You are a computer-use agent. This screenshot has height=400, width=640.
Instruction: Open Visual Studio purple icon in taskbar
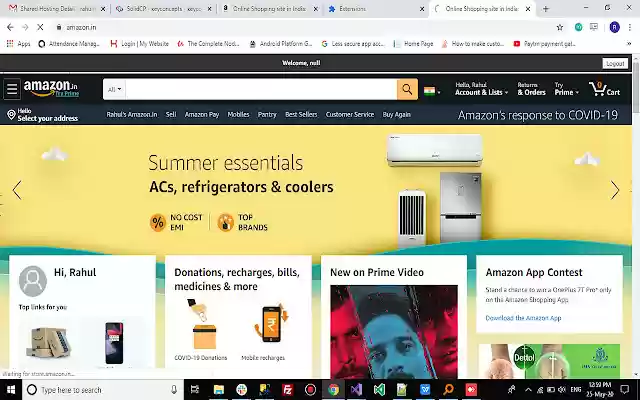(x=356, y=390)
